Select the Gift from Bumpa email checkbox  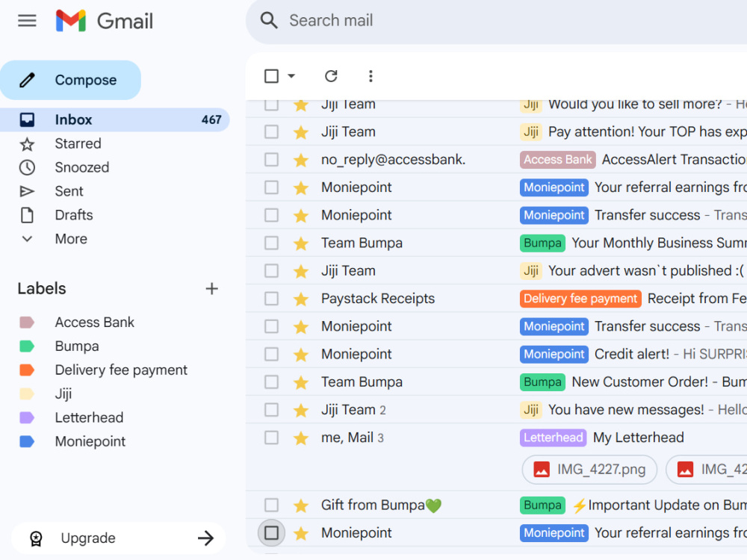[272, 505]
